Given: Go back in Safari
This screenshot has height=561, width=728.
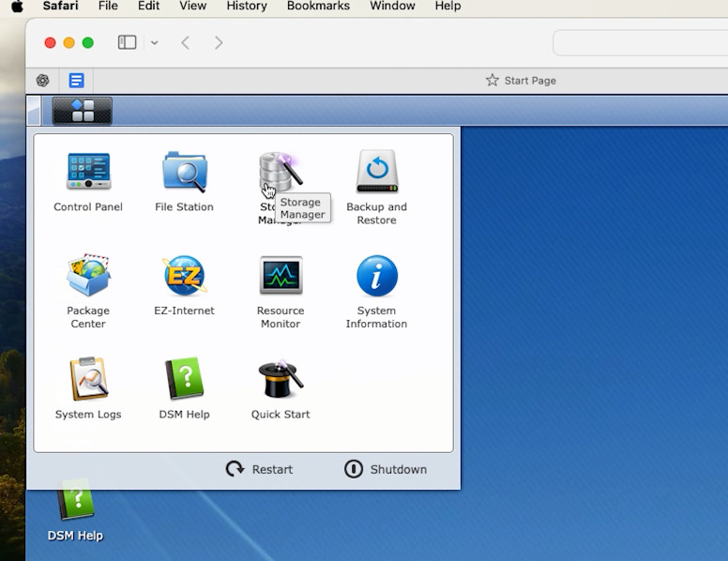Looking at the screenshot, I should click(x=185, y=43).
